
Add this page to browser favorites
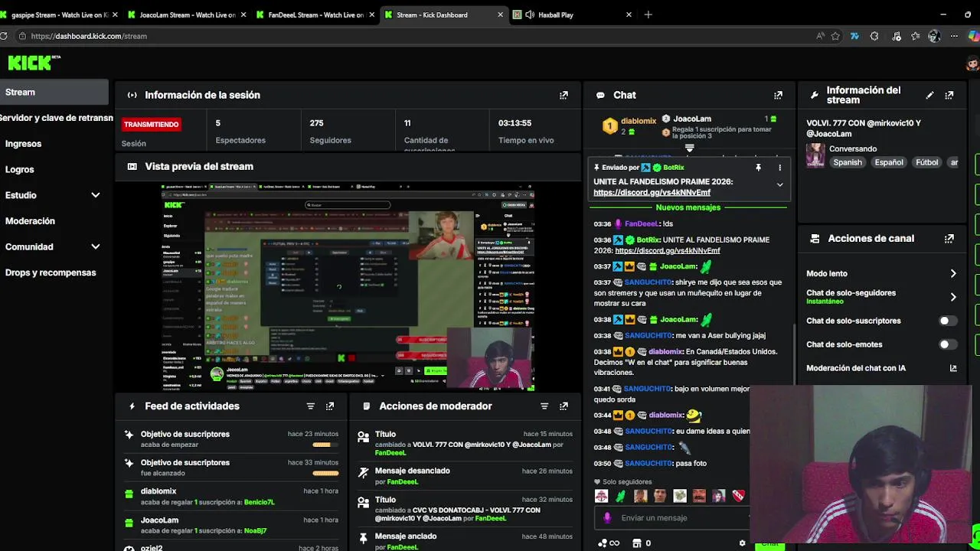835,36
